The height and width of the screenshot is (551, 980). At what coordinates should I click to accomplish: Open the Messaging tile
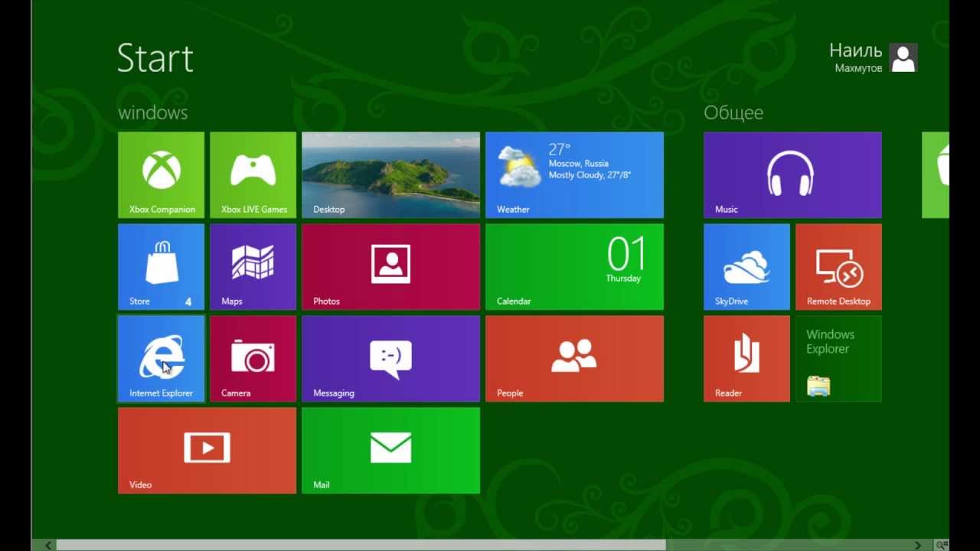click(390, 359)
